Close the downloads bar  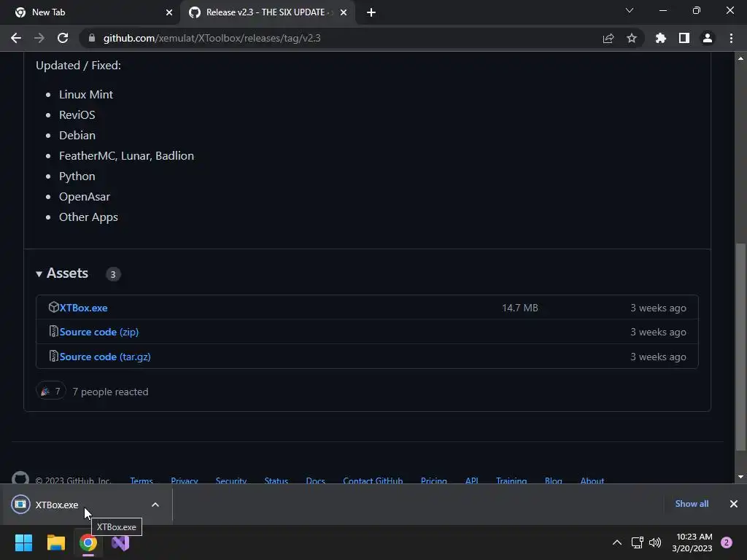pos(734,504)
